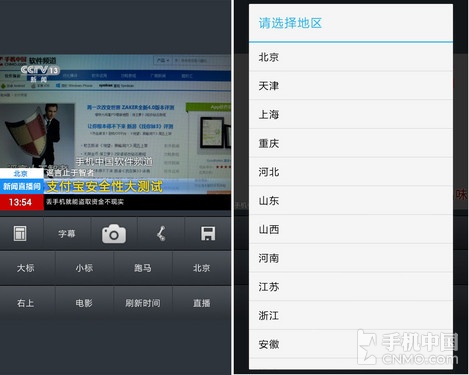This screenshot has height=375, width=469.
Task: Select the 大标 button
Action: tap(26, 268)
